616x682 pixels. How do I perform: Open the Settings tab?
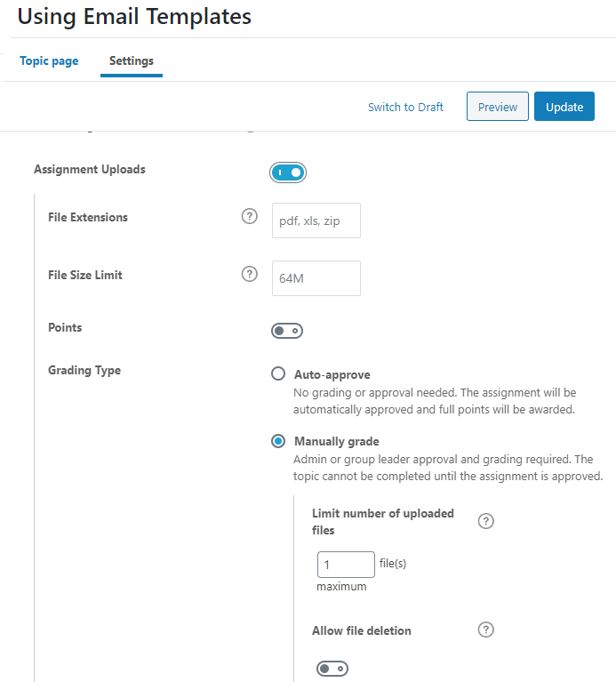[132, 60]
